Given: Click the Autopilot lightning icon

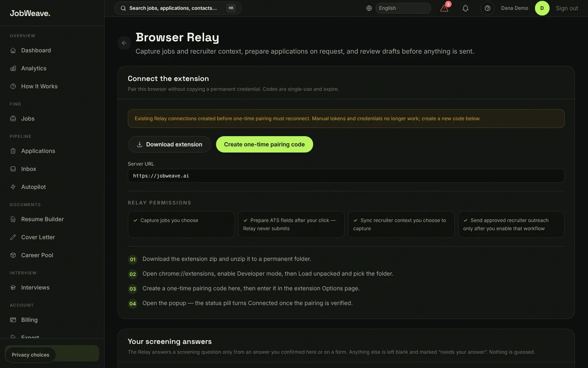Looking at the screenshot, I should point(13,187).
